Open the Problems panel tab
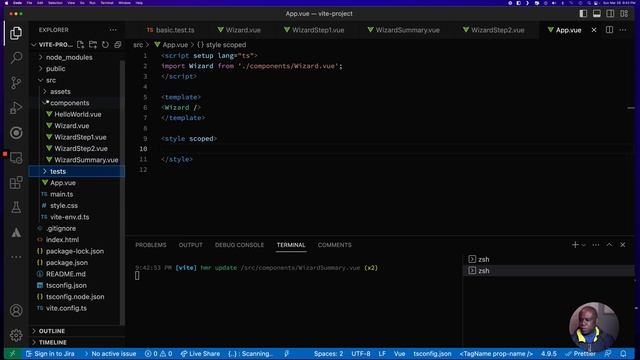Viewport: 640px width, 360px height. tap(151, 245)
